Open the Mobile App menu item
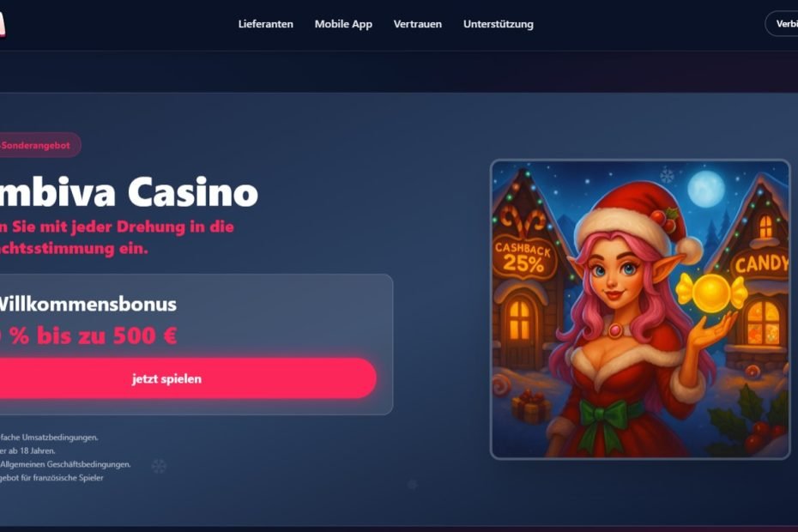Viewport: 798px width, 532px height. (x=343, y=24)
